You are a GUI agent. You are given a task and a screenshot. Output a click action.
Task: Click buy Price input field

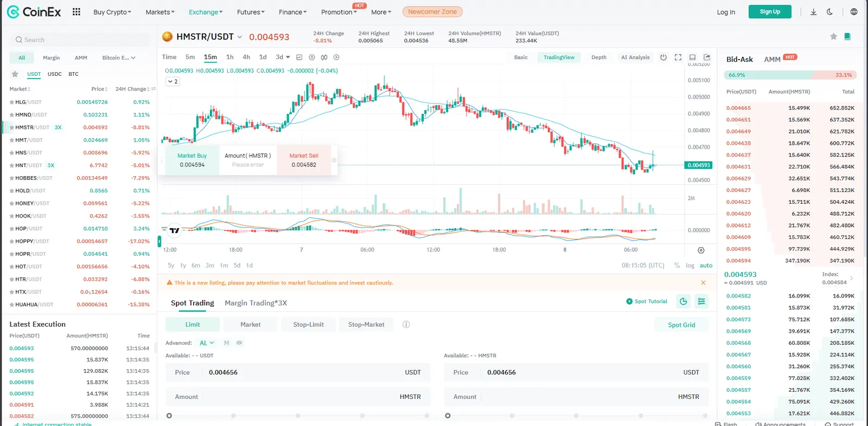pos(298,372)
